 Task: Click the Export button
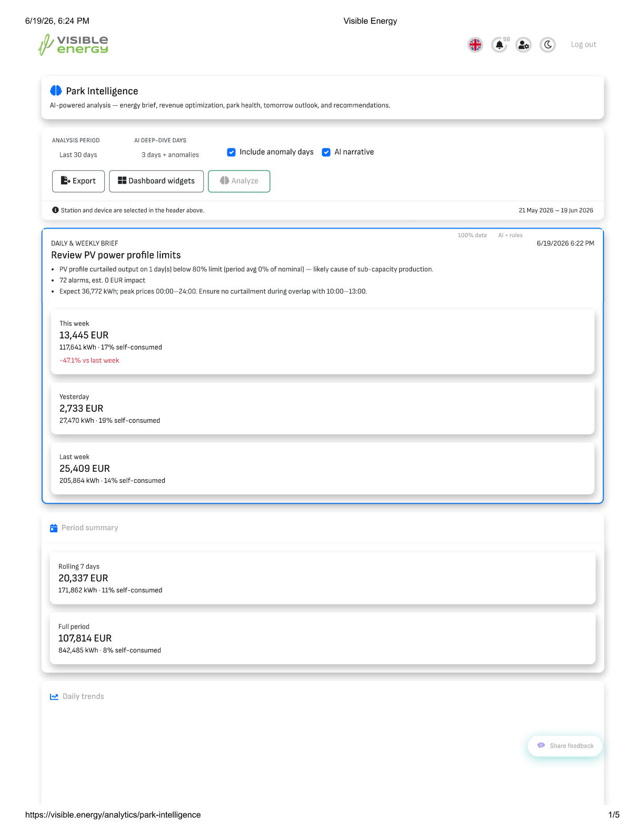[78, 181]
